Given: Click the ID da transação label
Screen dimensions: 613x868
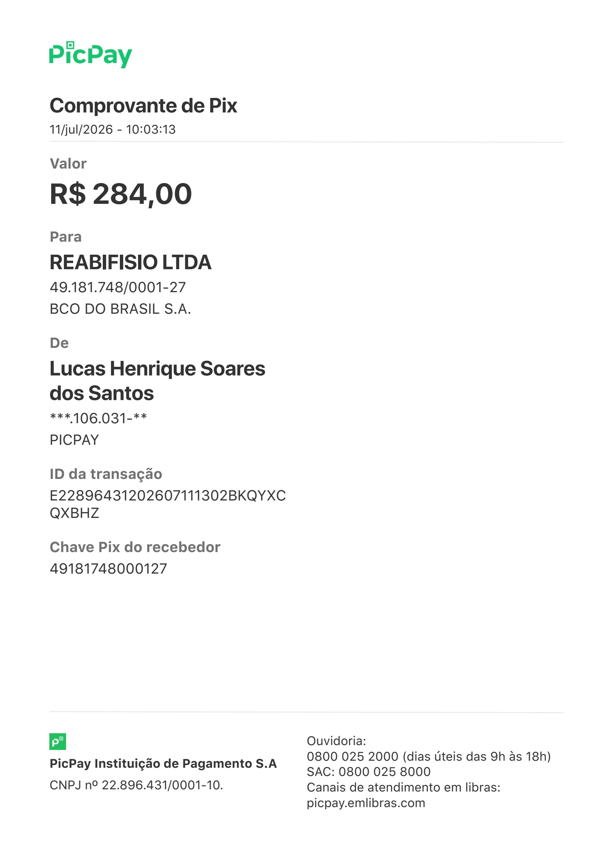Looking at the screenshot, I should pos(106,474).
